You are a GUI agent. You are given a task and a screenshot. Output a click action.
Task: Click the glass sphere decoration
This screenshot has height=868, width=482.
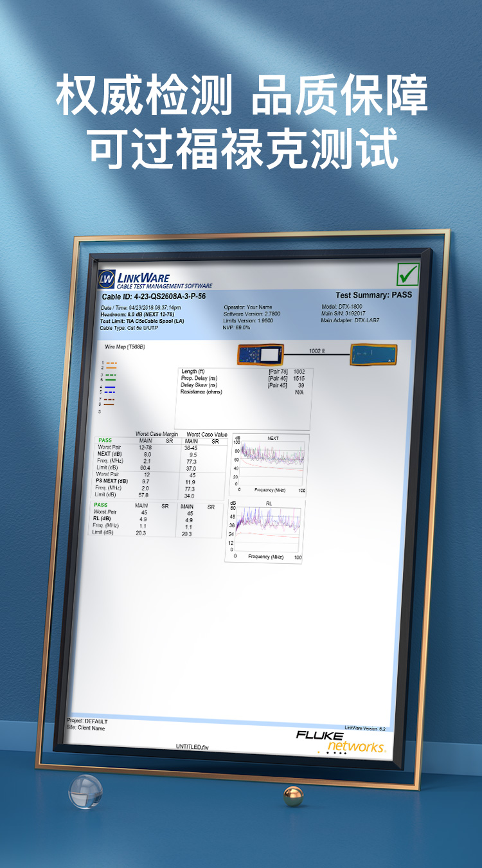pyautogui.click(x=85, y=791)
